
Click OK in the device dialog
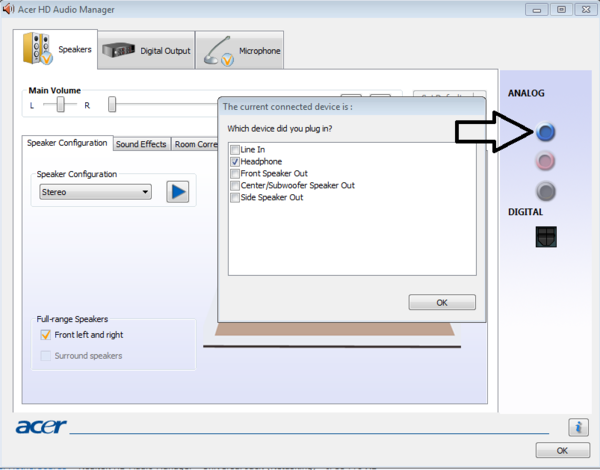pos(442,302)
